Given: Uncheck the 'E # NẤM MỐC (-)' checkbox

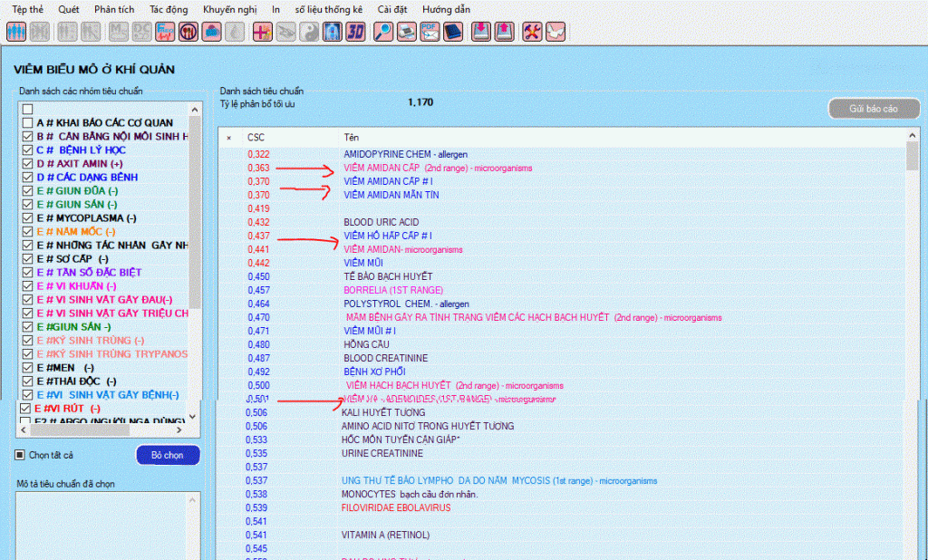Looking at the screenshot, I should pos(27,232).
